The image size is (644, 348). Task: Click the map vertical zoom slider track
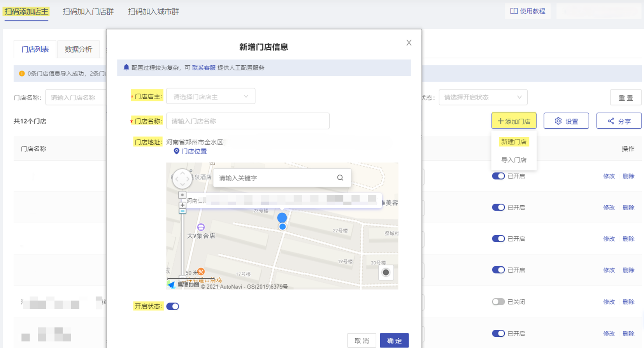[182, 245]
